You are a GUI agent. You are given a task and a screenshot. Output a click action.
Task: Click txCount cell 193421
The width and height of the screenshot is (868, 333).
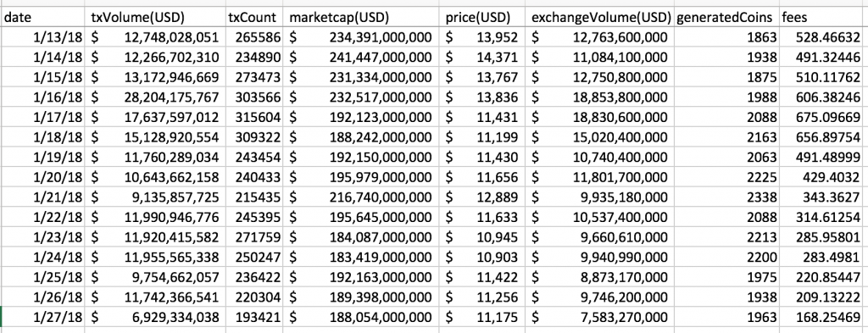pyautogui.click(x=254, y=318)
